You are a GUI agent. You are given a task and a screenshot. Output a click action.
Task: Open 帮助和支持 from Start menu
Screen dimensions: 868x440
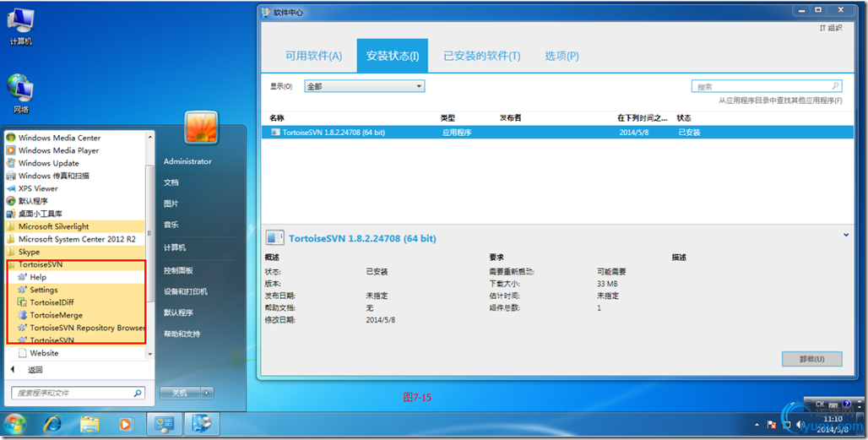tap(182, 334)
